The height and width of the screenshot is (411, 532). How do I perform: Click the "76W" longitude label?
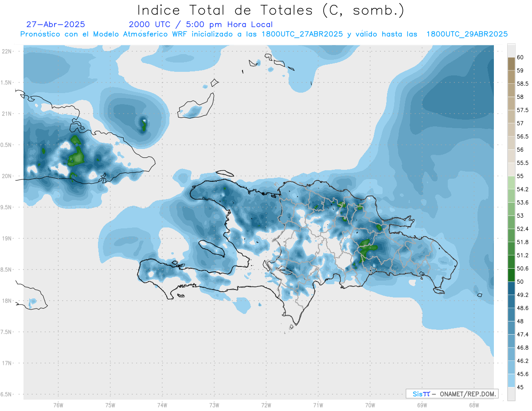(x=58, y=405)
